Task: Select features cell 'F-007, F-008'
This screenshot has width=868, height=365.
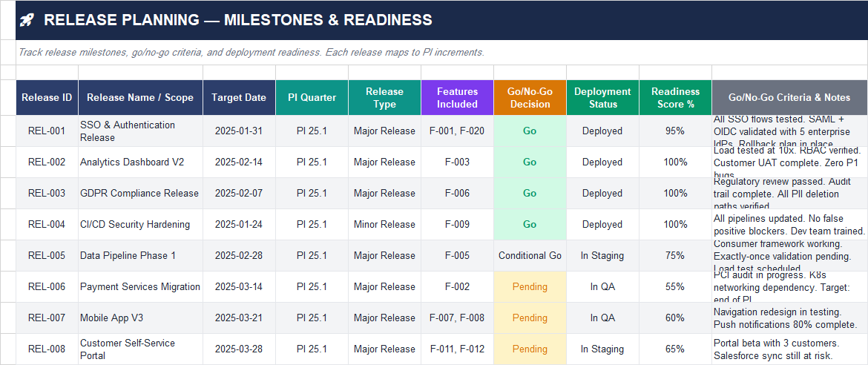Action: (457, 318)
